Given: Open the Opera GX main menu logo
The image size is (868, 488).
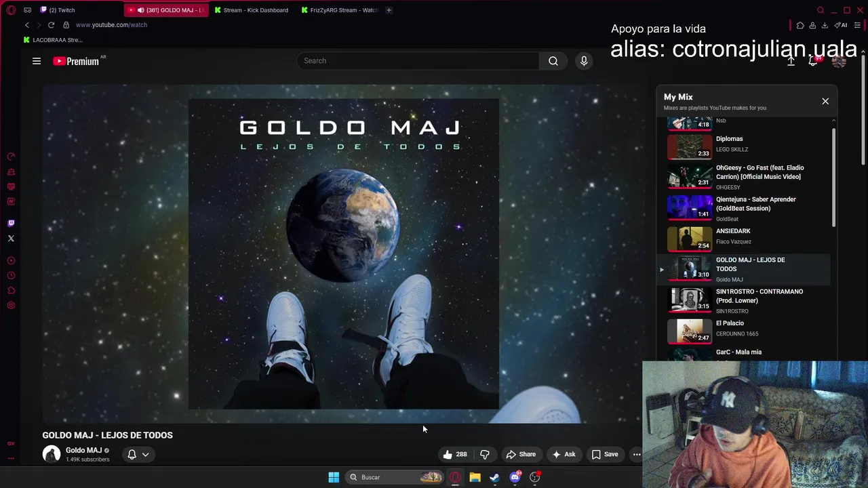Looking at the screenshot, I should pos(11,10).
